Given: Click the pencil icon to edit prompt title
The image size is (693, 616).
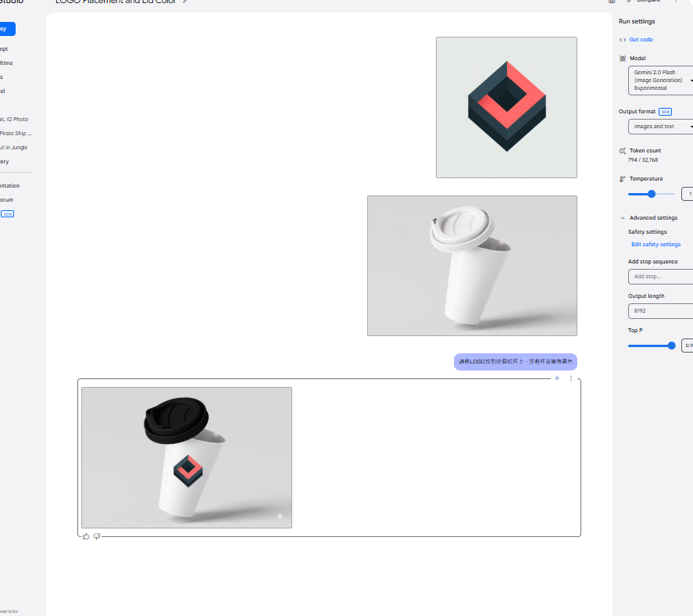Looking at the screenshot, I should [185, 2].
